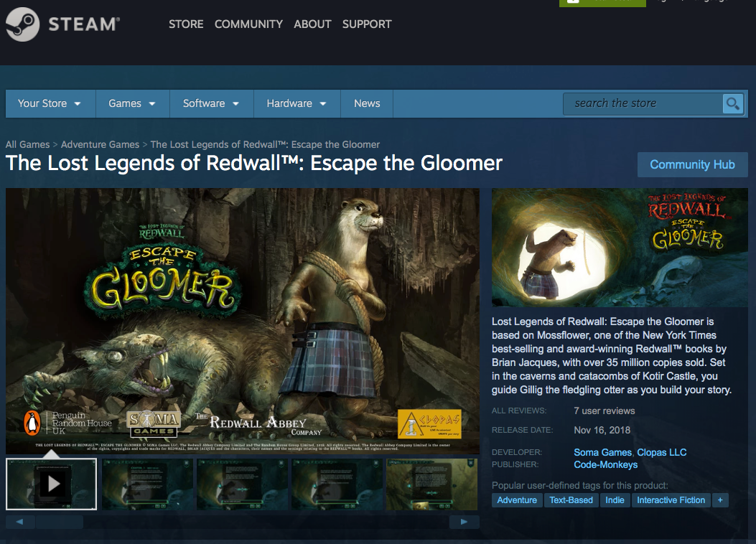Select the Indie tag
Image resolution: width=756 pixels, height=544 pixels.
point(615,500)
